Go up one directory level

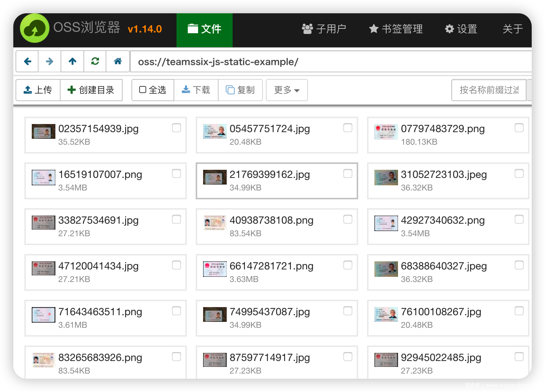tap(72, 61)
